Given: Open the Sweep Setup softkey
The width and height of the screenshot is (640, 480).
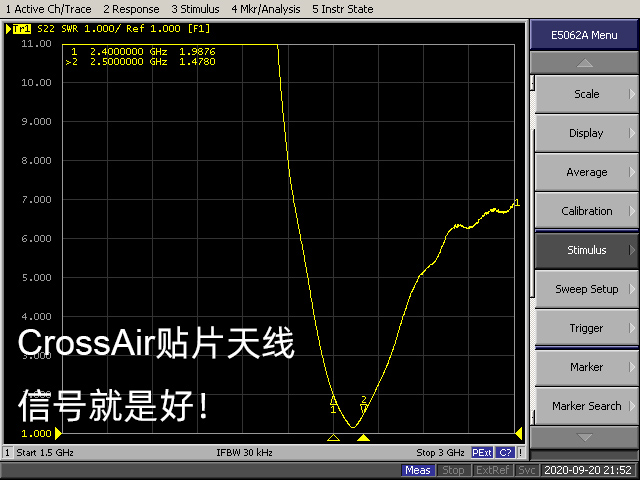Looking at the screenshot, I should tap(586, 289).
